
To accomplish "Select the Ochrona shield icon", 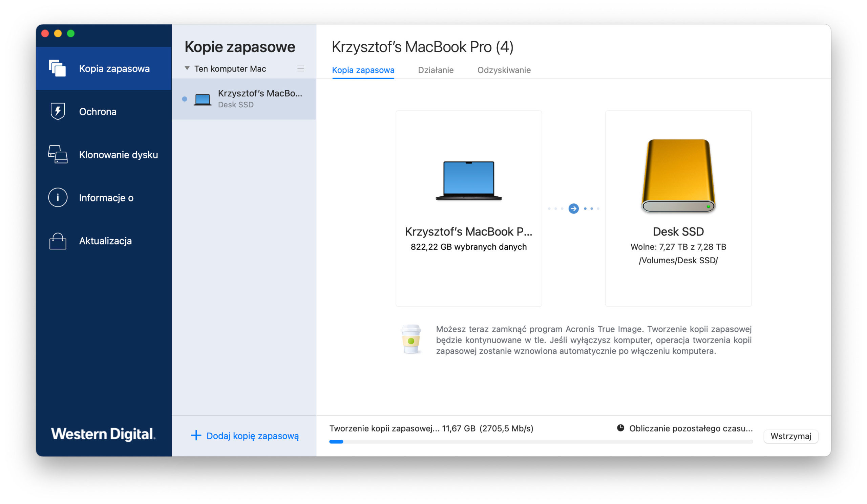I will pyautogui.click(x=58, y=111).
